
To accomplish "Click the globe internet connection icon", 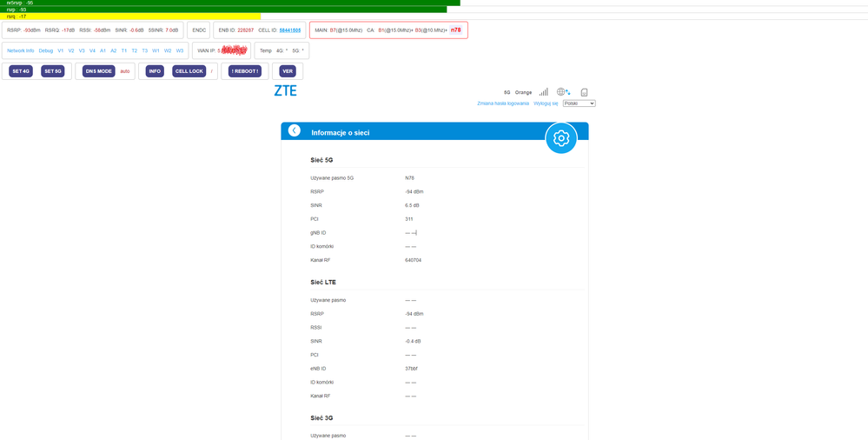I will pos(564,92).
